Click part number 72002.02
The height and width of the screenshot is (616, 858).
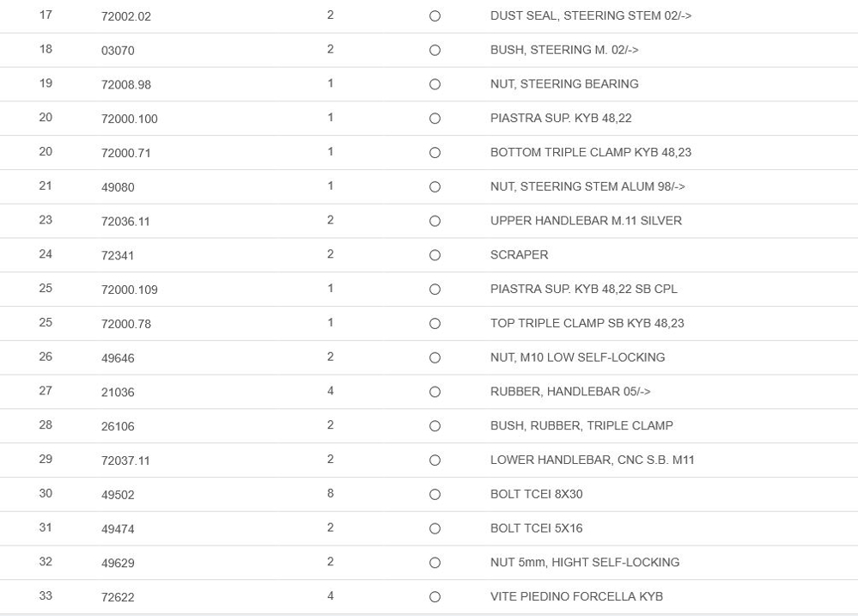pos(125,16)
